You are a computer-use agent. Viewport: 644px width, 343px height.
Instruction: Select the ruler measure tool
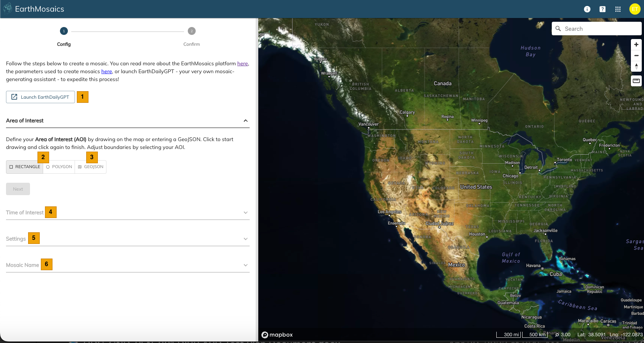point(636,81)
